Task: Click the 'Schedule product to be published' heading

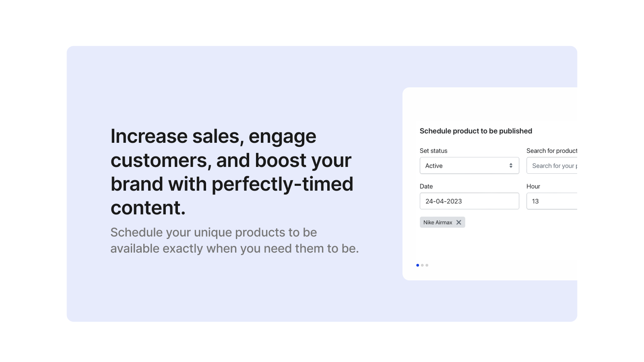Action: pyautogui.click(x=476, y=131)
